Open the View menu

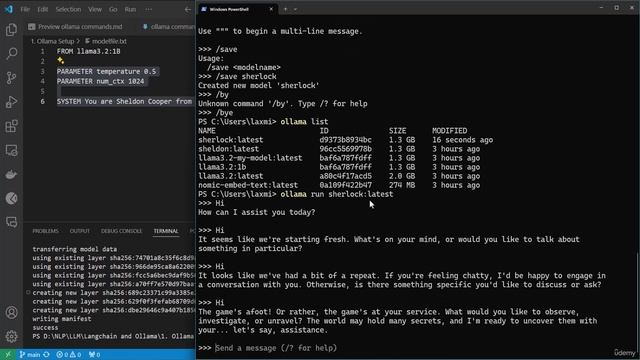(95, 9)
